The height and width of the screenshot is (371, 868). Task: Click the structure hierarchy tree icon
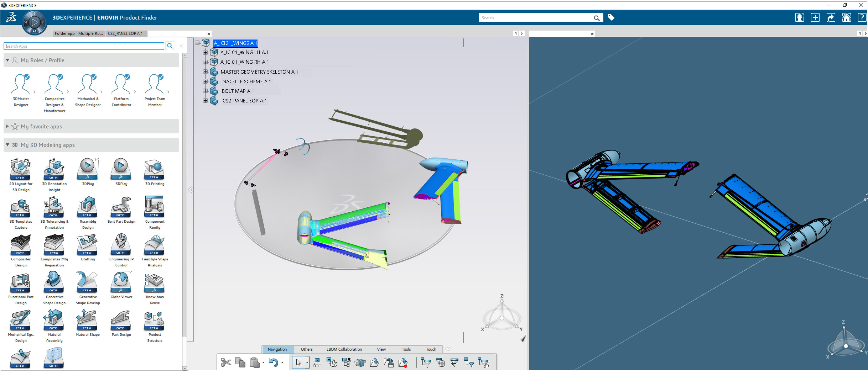(x=317, y=362)
